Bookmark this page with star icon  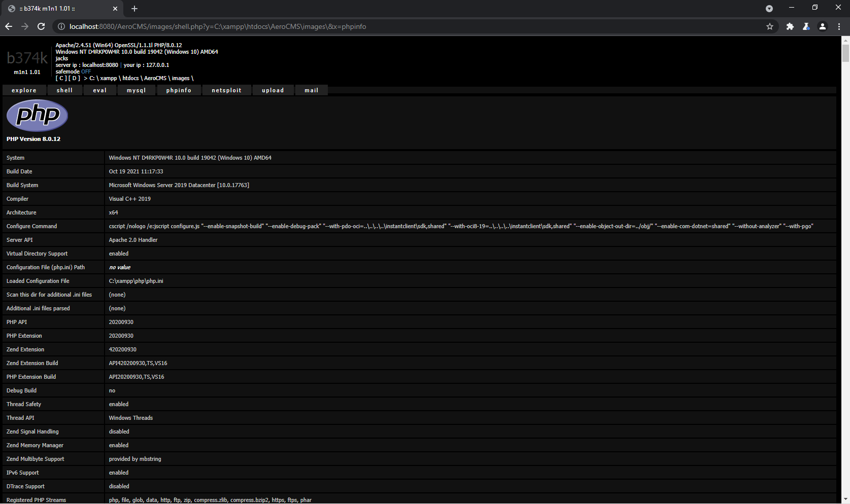[x=769, y=26]
